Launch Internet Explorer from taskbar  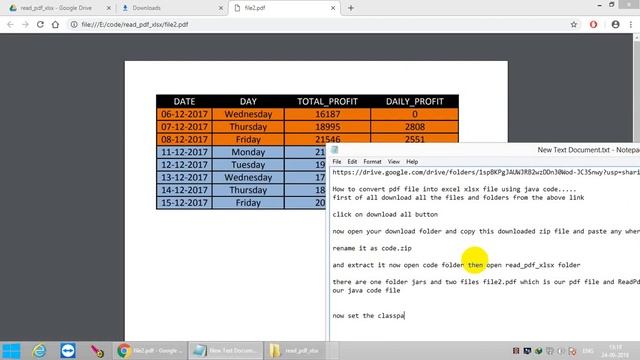click(39, 351)
